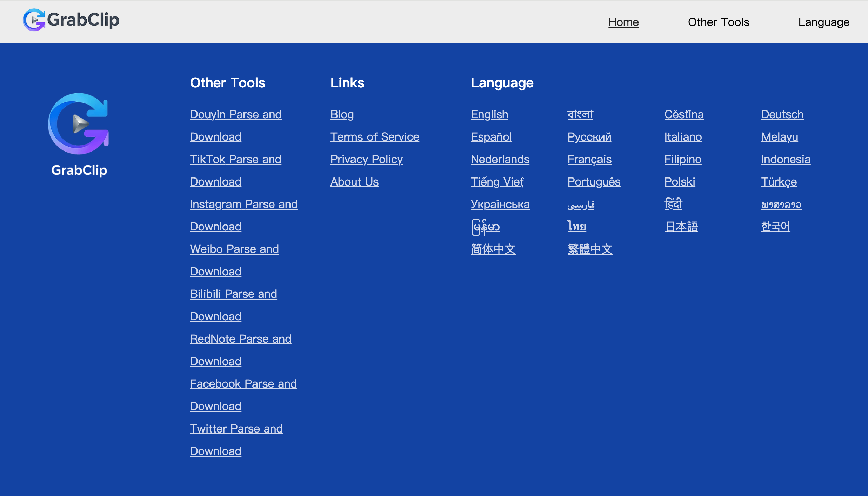Open RedNote Parse and Download tool
868x496 pixels.
coord(241,339)
